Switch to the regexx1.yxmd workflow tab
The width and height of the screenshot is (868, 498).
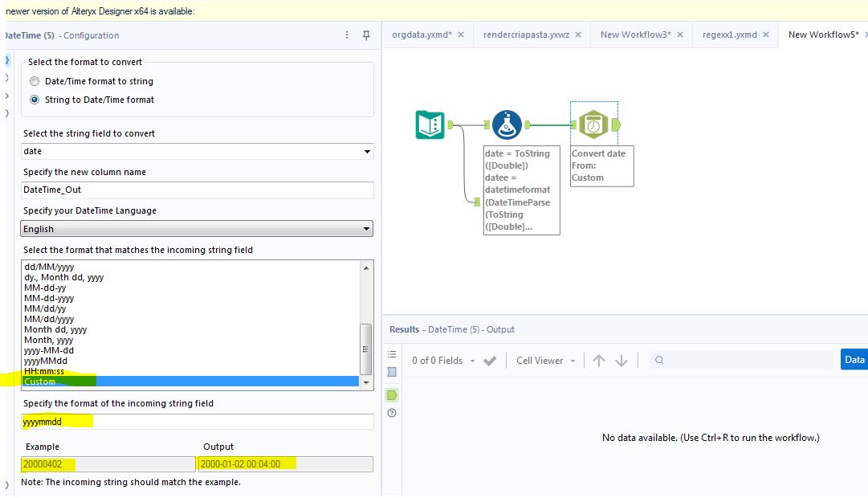point(731,35)
